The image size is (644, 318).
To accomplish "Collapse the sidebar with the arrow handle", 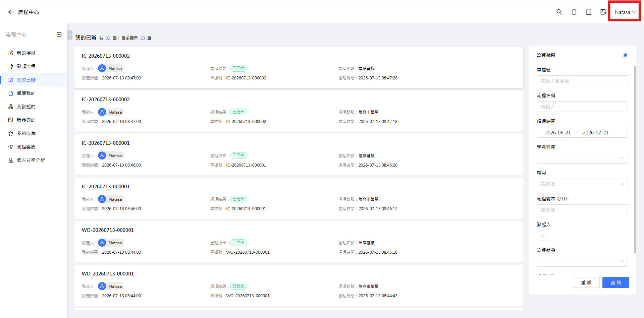I will (x=70, y=35).
